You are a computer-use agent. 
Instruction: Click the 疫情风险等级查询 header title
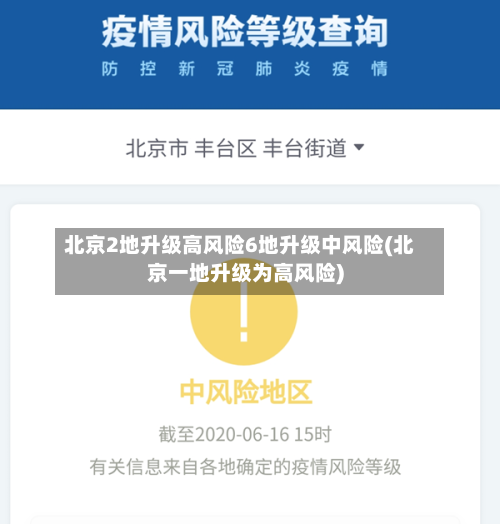point(245,32)
